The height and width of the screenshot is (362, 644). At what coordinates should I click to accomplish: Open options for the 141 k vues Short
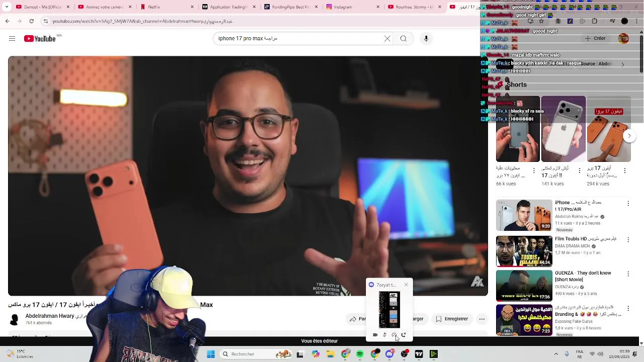pos(580,171)
